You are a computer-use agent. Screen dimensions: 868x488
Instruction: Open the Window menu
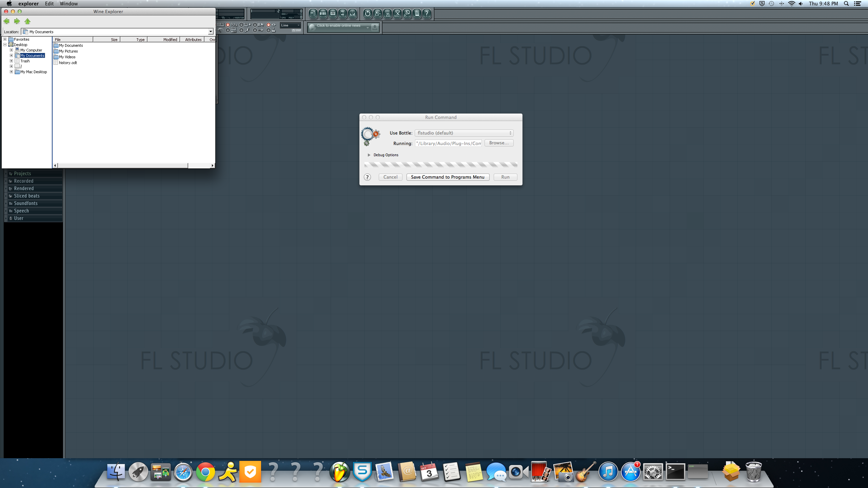[x=69, y=4]
